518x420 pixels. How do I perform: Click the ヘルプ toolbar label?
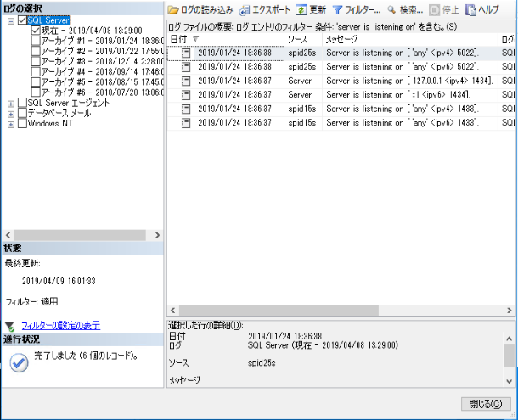488,10
